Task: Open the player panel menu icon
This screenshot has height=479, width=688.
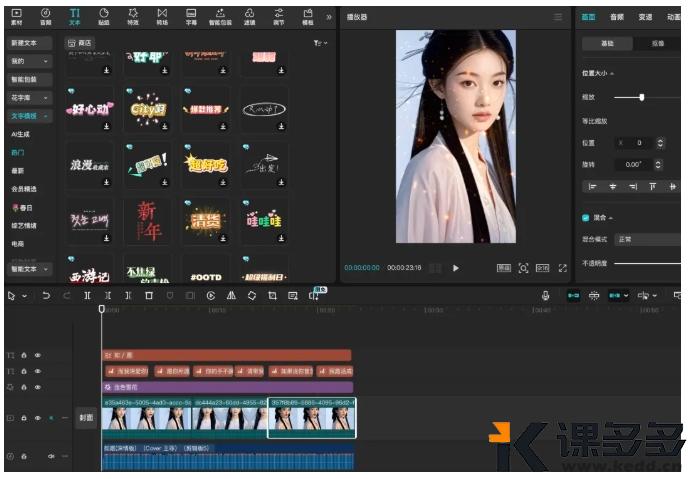Action: point(558,17)
